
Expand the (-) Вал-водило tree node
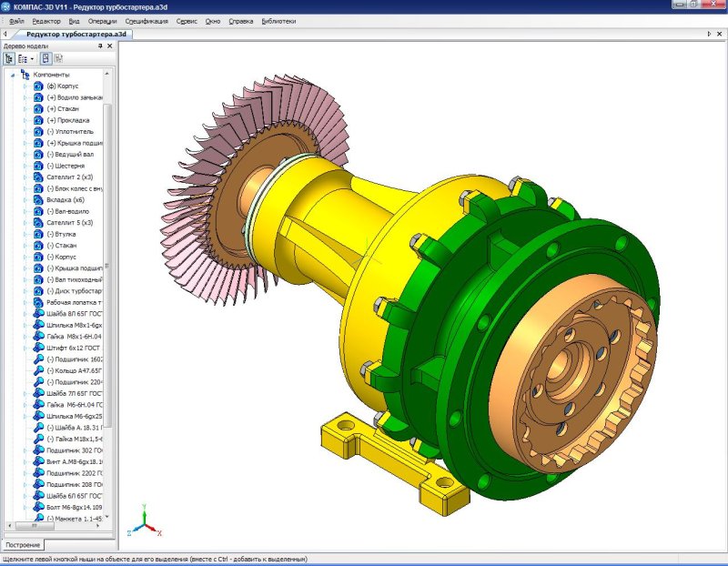click(25, 211)
